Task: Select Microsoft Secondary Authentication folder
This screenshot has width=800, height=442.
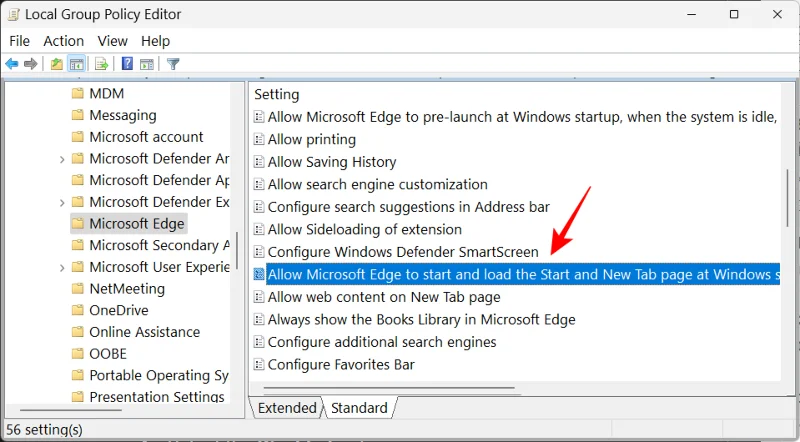Action: pyautogui.click(x=159, y=245)
